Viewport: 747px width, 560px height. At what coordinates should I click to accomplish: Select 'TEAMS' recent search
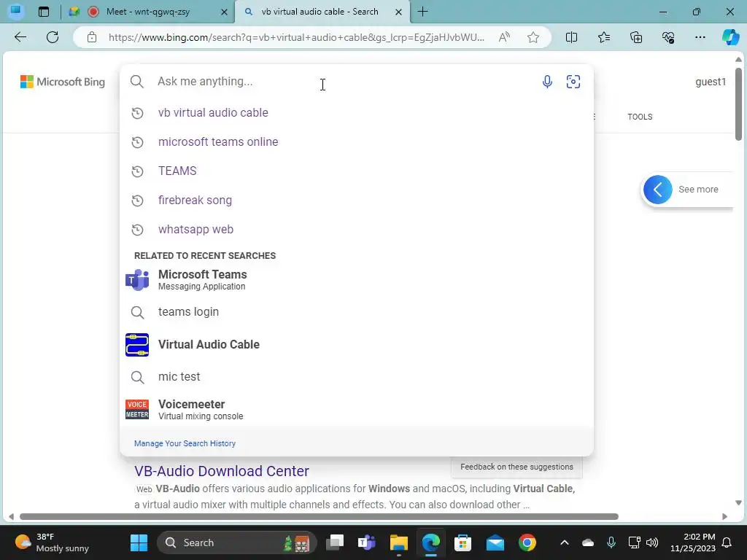tap(356, 171)
